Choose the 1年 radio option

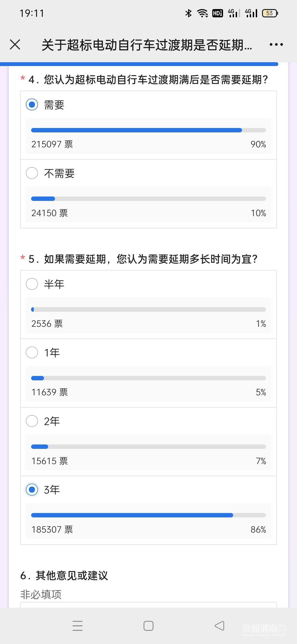pos(32,353)
